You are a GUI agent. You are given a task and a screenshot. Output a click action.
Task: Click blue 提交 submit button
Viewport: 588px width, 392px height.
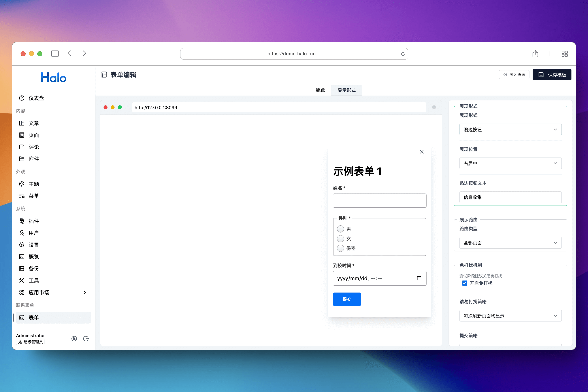[347, 299]
